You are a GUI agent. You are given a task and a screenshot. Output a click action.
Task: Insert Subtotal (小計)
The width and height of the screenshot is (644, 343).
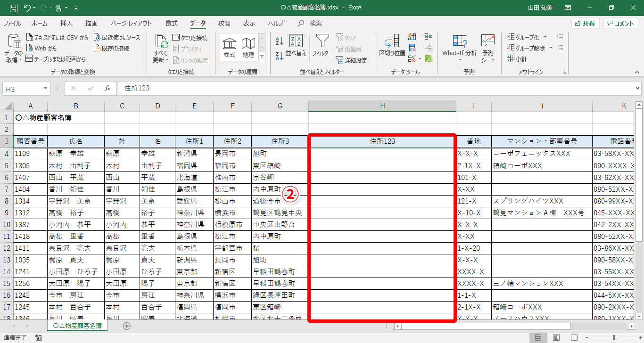click(x=517, y=59)
